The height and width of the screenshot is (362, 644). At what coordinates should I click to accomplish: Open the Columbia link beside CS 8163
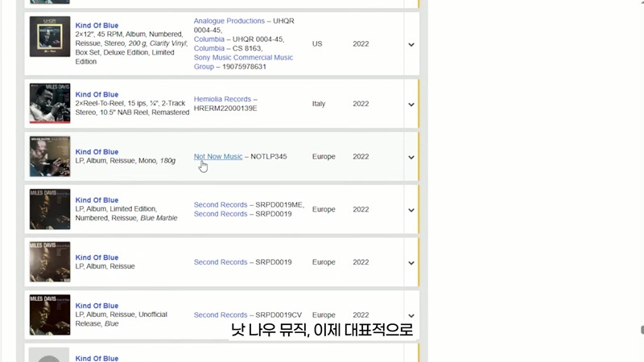point(208,48)
